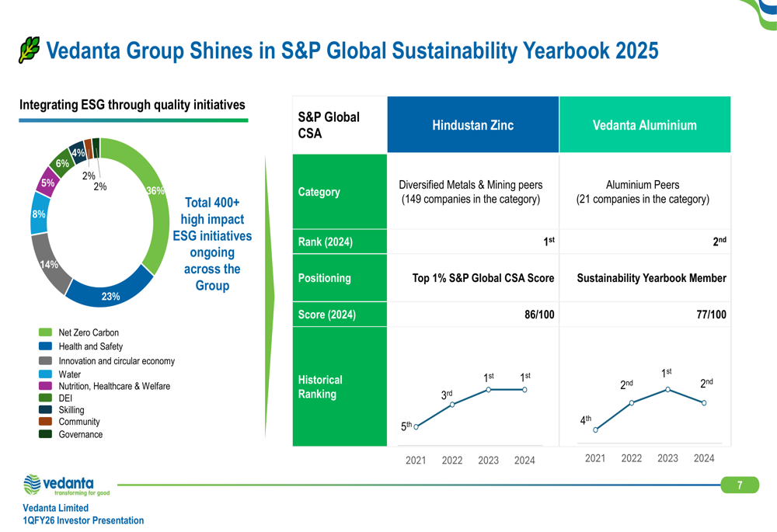Click the 2024 axis label under Hindustan Zinc chart
777x532 pixels.
524,461
